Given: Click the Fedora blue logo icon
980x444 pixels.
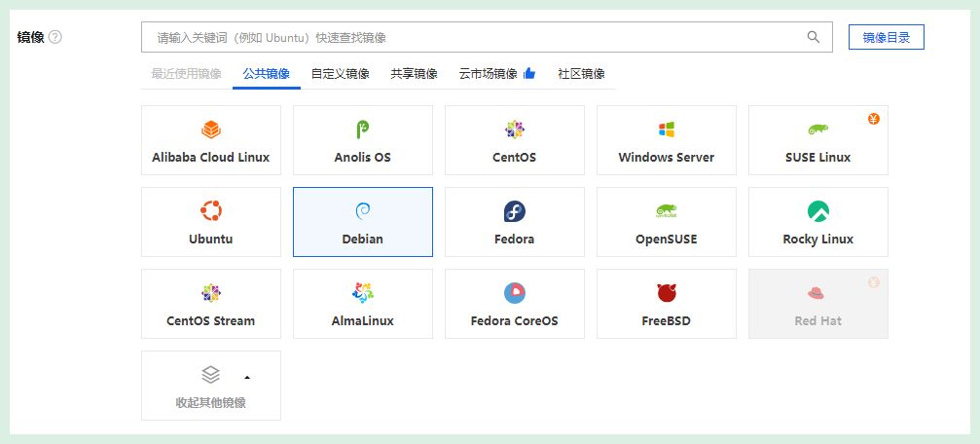Looking at the screenshot, I should [x=515, y=211].
